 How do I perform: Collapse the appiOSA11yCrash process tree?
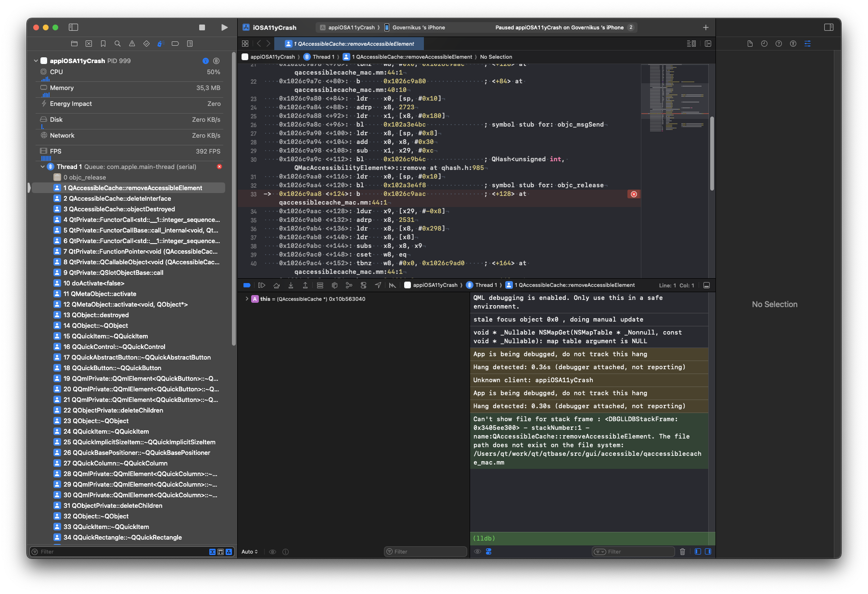point(36,61)
